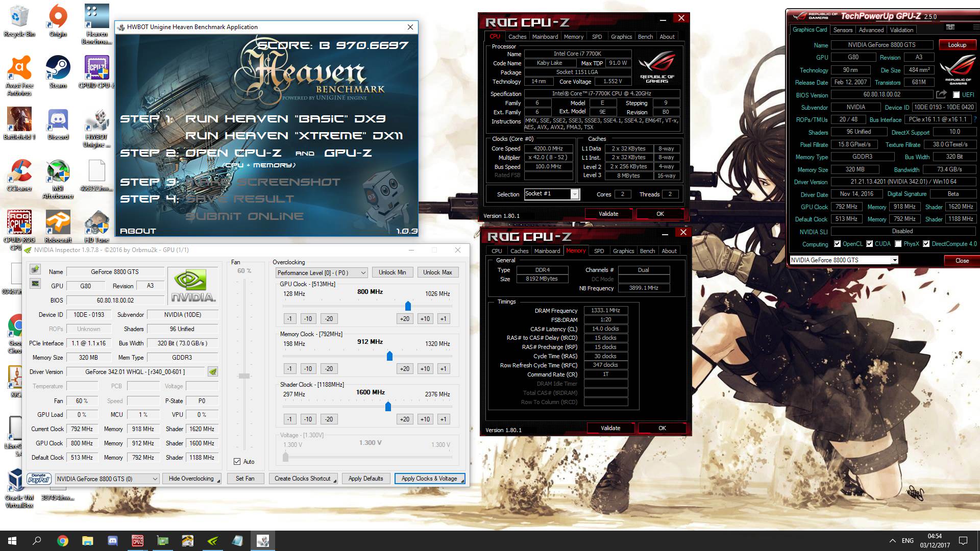Show hidden system tray icons

[x=892, y=541]
